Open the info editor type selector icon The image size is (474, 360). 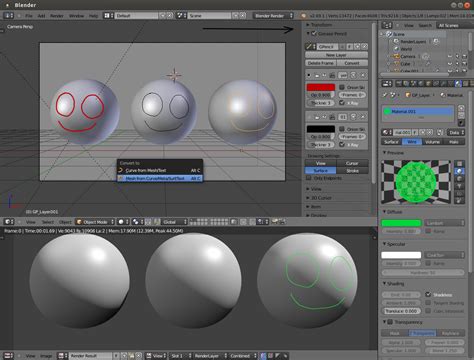pos(8,15)
